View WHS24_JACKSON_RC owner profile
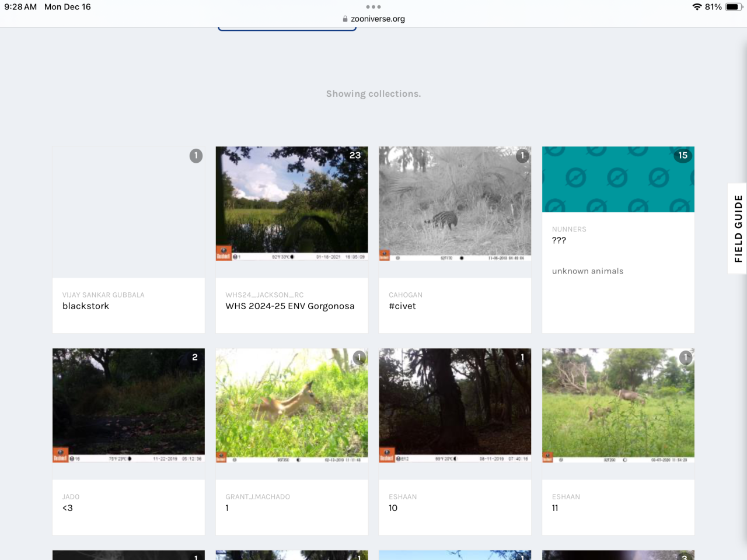This screenshot has height=560, width=747. click(264, 295)
